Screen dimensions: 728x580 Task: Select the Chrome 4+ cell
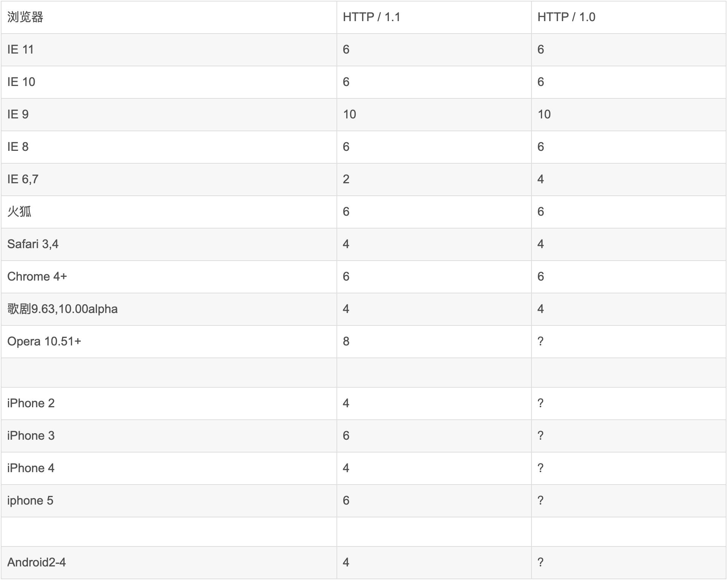[37, 276]
